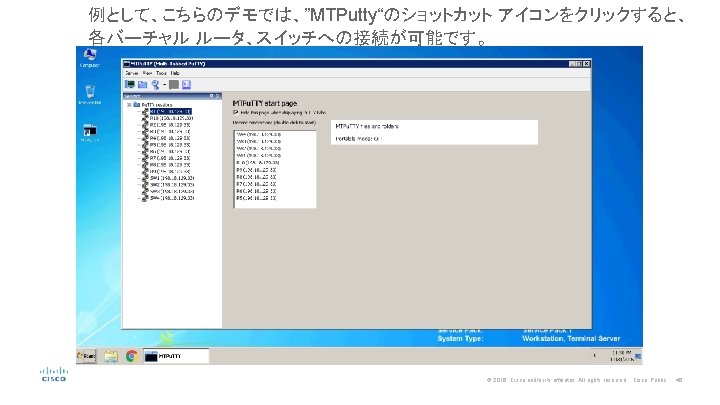Click the first entry in recent servers list

click(x=259, y=135)
